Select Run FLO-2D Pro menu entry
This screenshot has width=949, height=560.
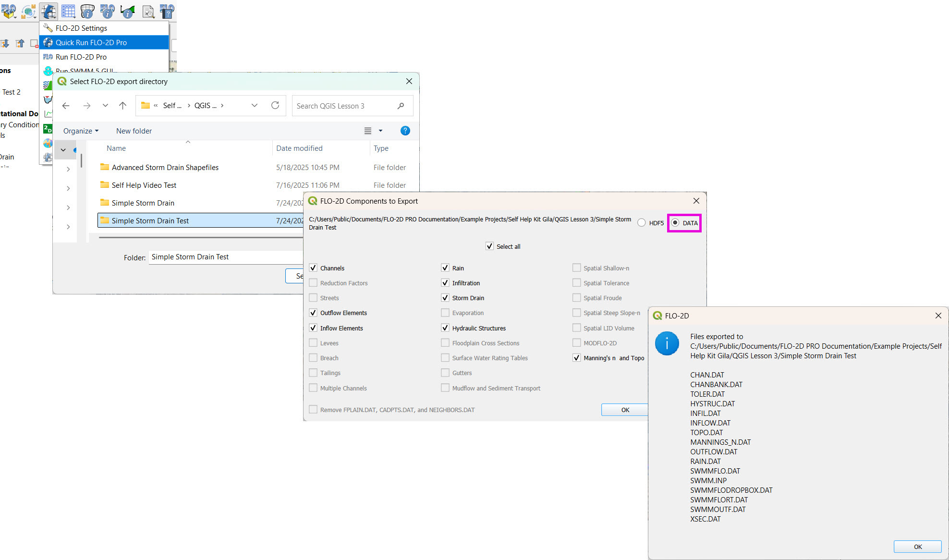(x=81, y=57)
